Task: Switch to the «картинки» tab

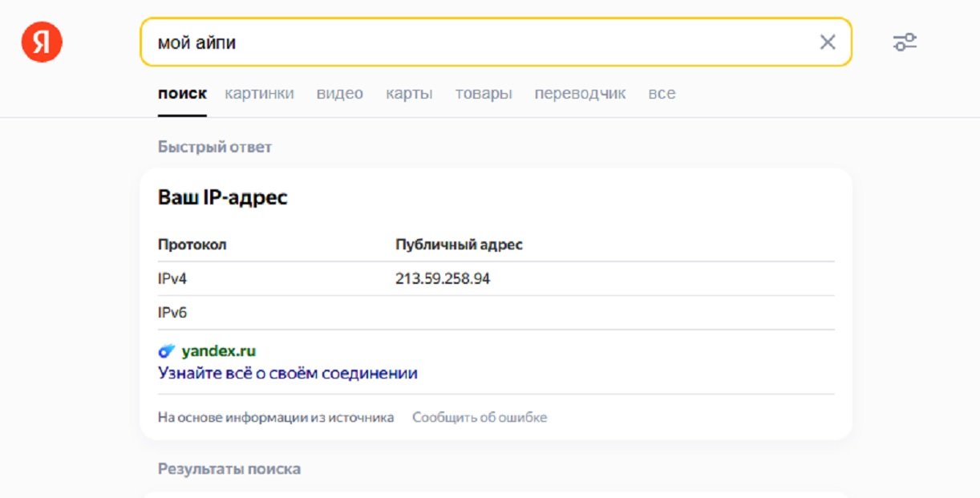Action: pos(259,94)
